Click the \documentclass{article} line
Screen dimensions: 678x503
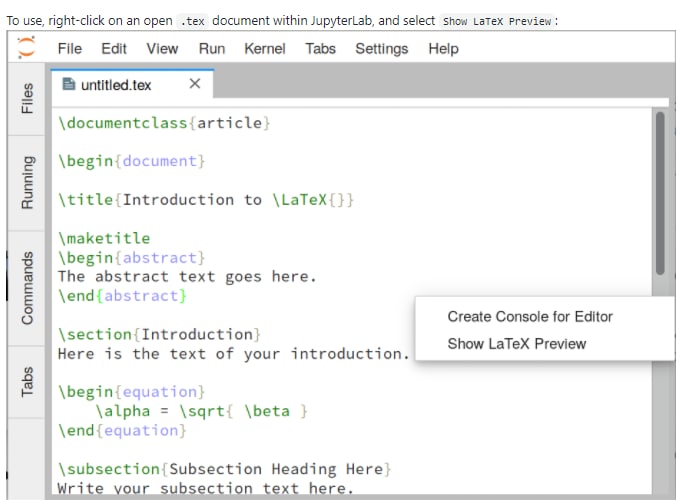(x=164, y=123)
